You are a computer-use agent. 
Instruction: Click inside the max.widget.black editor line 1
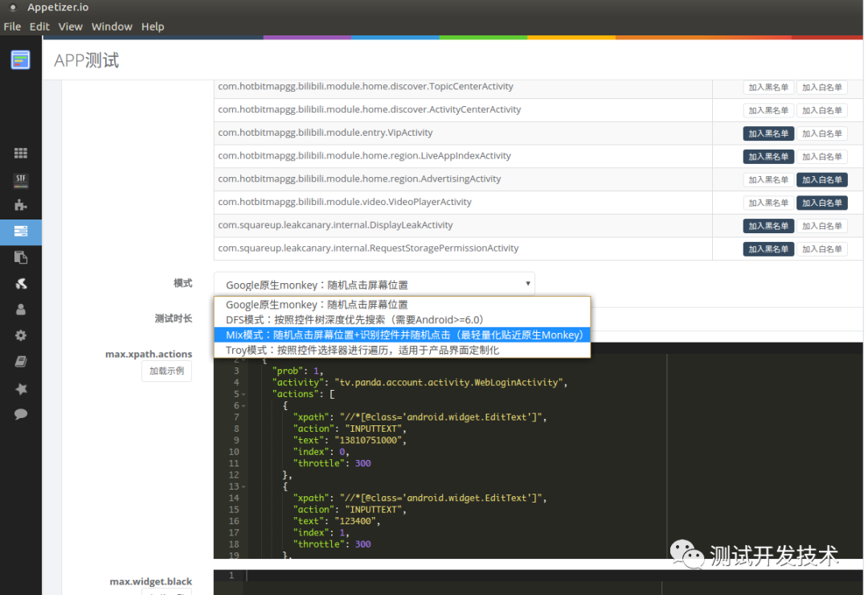coord(554,576)
